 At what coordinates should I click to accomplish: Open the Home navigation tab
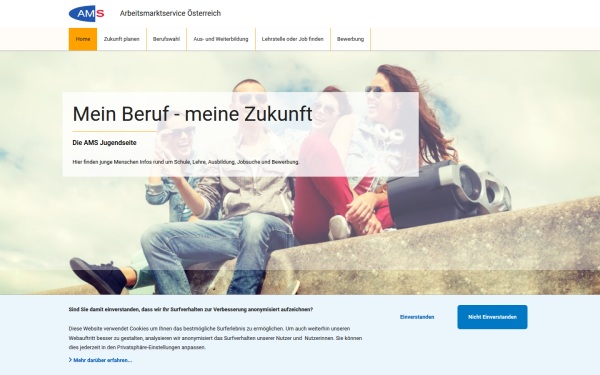(x=83, y=39)
